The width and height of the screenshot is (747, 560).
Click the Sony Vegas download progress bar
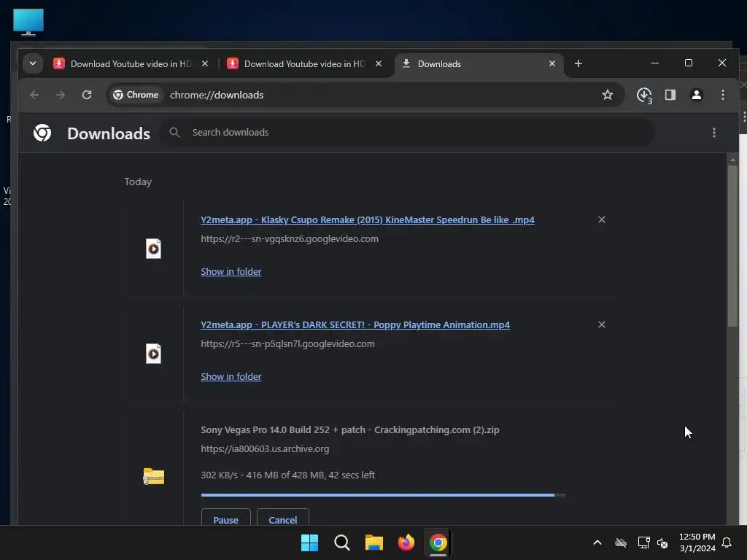[x=383, y=495]
